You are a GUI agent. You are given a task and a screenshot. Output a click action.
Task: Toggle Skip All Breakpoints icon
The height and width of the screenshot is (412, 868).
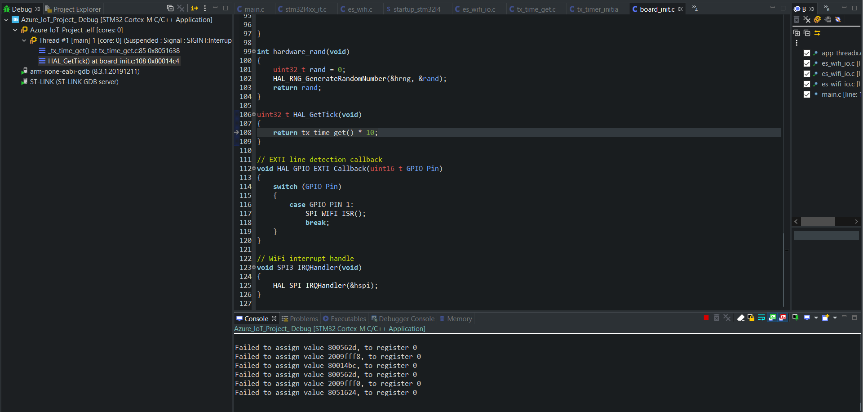[838, 19]
